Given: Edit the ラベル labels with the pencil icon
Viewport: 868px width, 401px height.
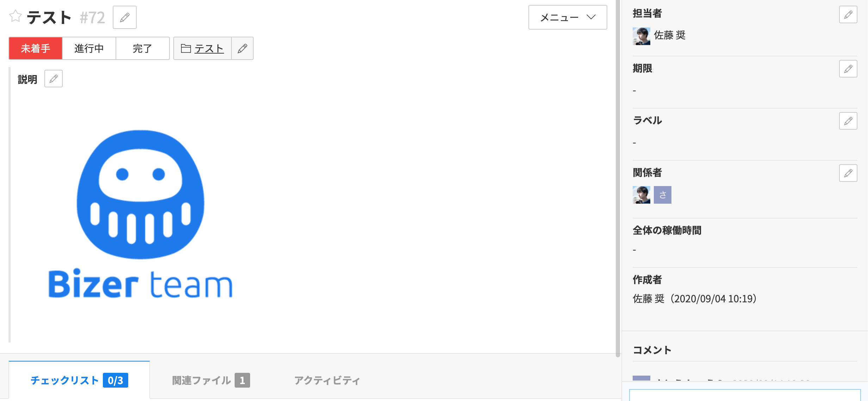Looking at the screenshot, I should click(849, 121).
